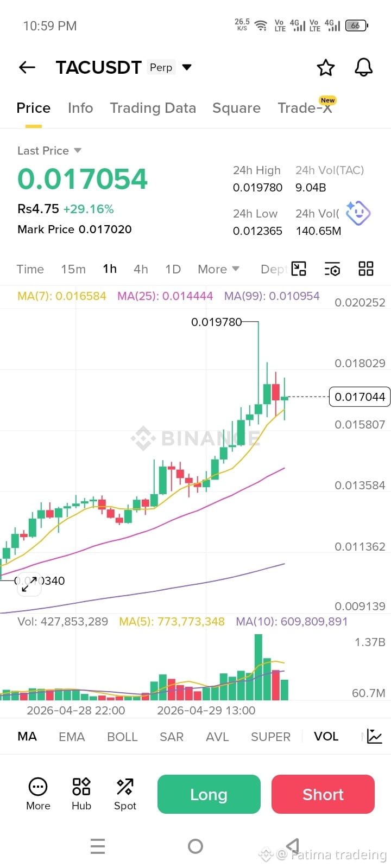
Task: Tap 24h volume value 140.65M
Action: click(x=318, y=231)
